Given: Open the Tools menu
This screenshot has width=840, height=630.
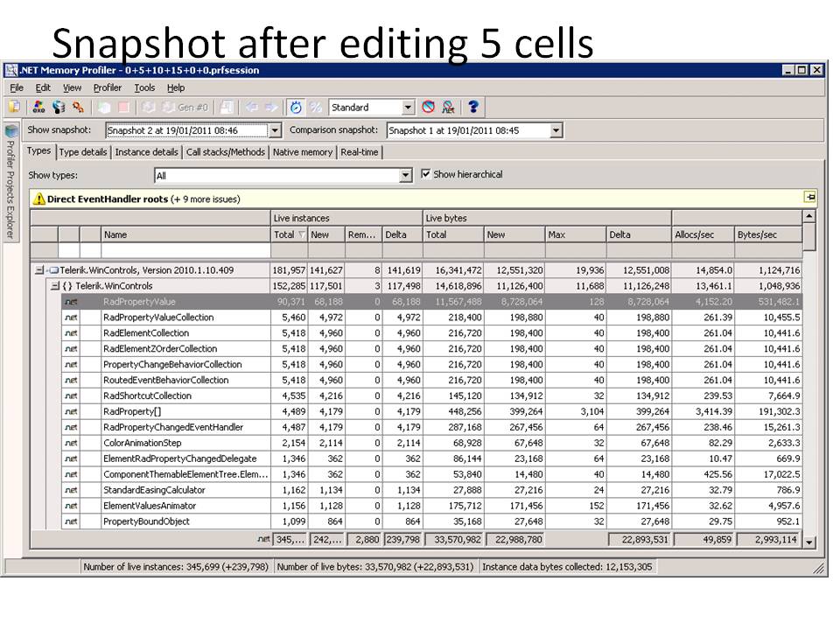Looking at the screenshot, I should point(144,87).
